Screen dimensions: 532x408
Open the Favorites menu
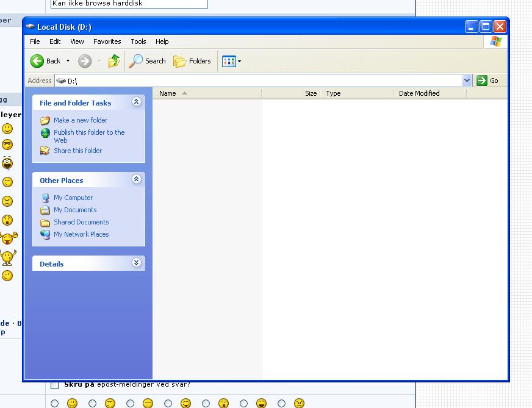[107, 41]
